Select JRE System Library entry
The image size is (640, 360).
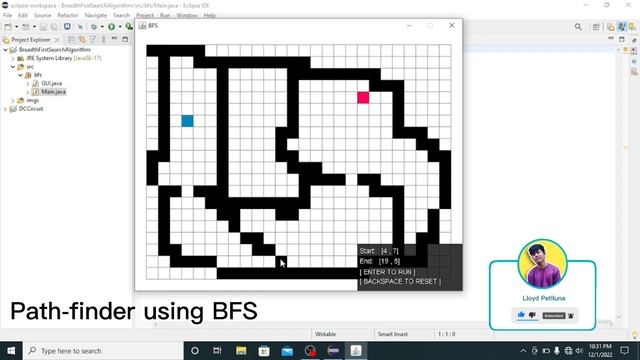(x=64, y=58)
